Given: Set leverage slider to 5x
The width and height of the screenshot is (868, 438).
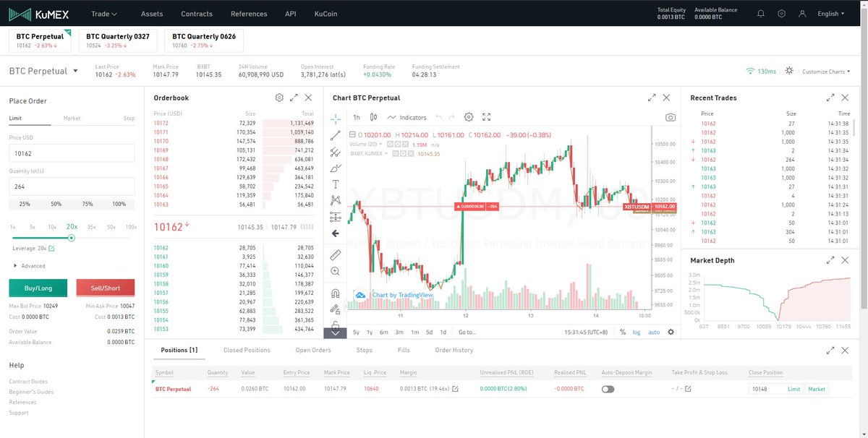Looking at the screenshot, I should point(33,227).
